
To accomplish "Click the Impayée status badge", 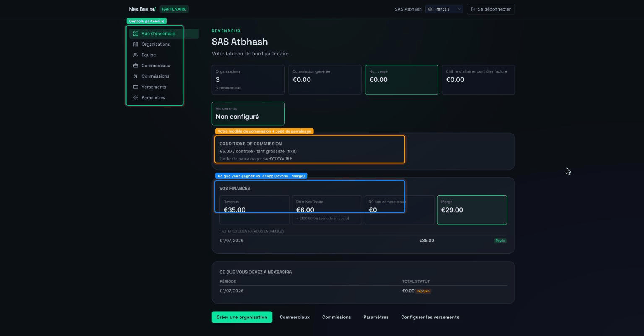I will (x=423, y=291).
